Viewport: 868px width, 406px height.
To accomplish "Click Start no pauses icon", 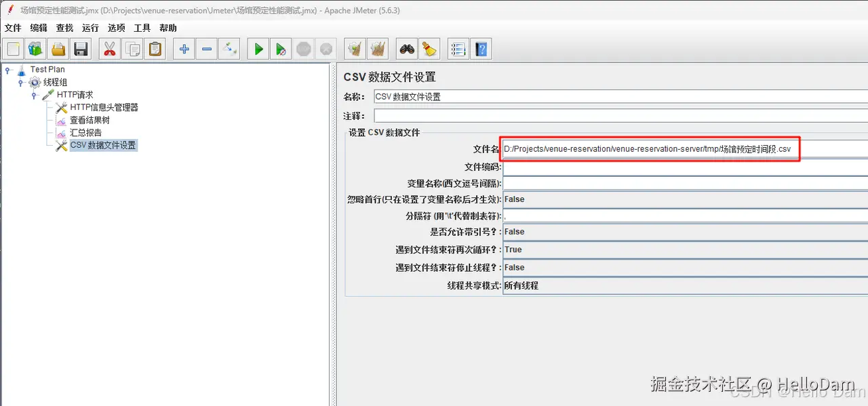I will pos(281,49).
